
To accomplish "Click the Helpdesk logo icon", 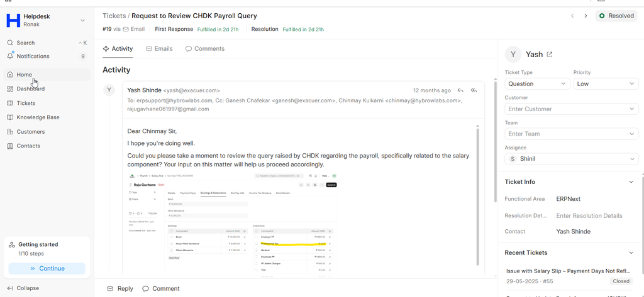I will coord(13,20).
